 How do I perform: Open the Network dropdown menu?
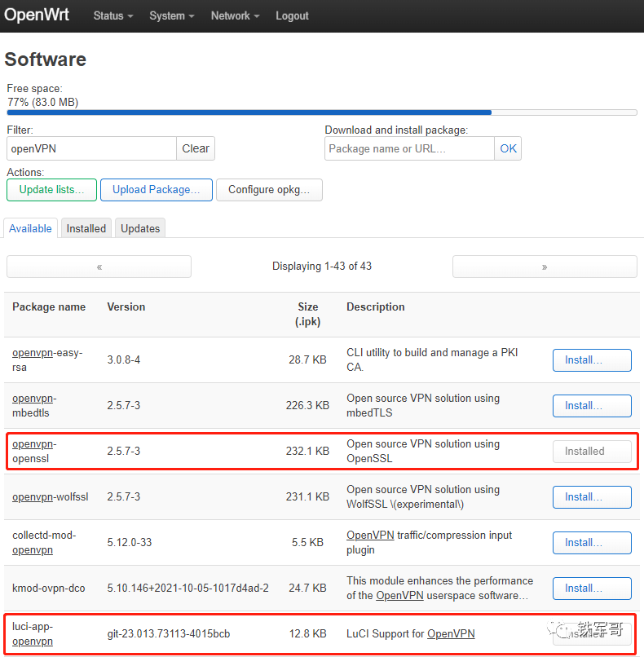coord(235,16)
